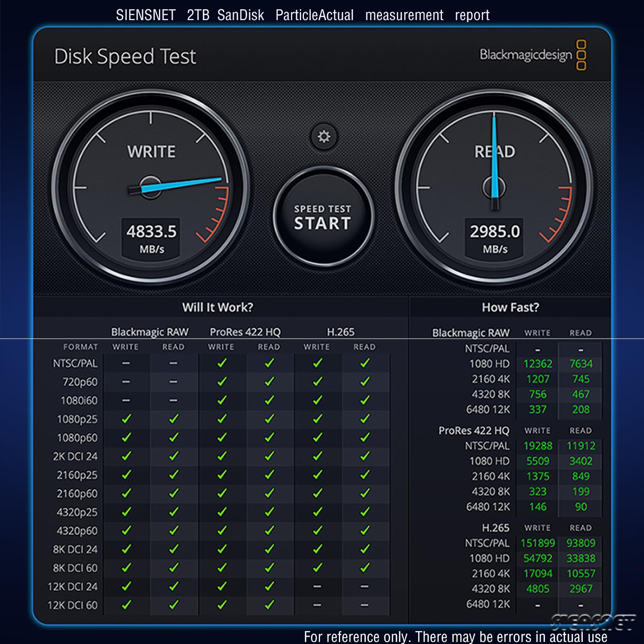Click the 720p60 Blackmagic RAW read dash
Screen dimensions: 644x644
[173, 382]
